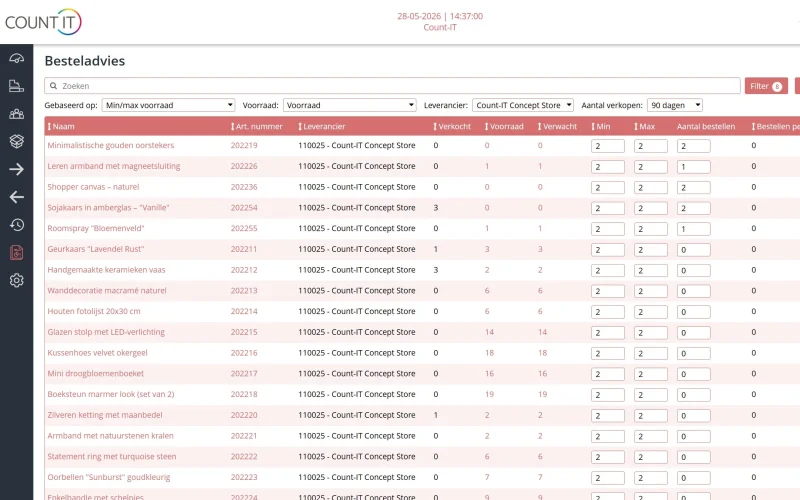Open the history clock icon in sidebar

coord(16,224)
